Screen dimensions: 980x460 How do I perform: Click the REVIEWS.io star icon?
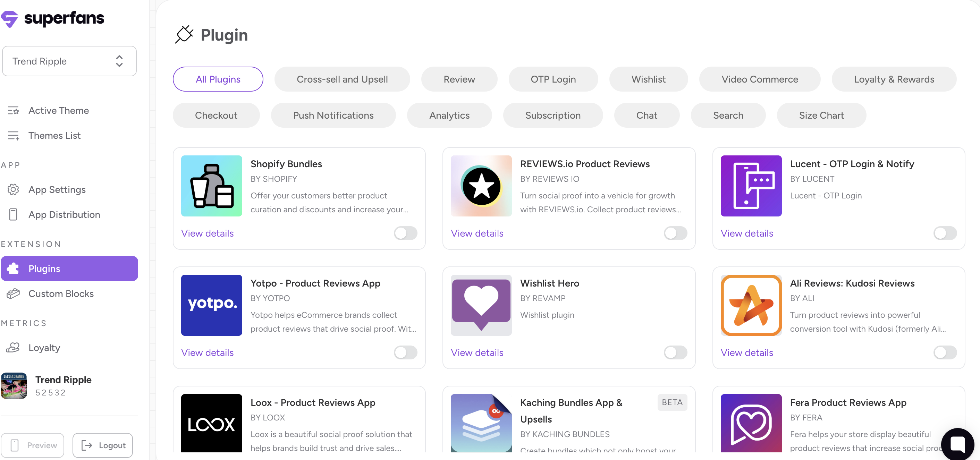click(481, 186)
